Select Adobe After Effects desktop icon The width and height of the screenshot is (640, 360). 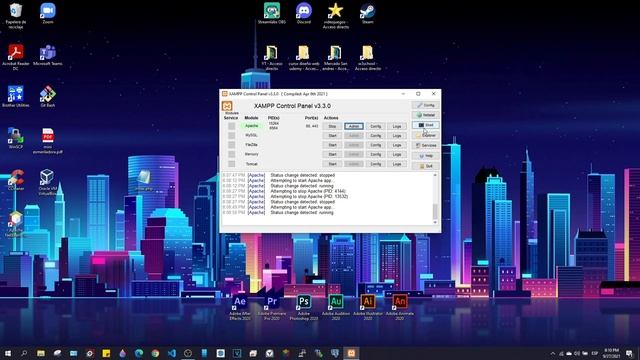pyautogui.click(x=240, y=307)
